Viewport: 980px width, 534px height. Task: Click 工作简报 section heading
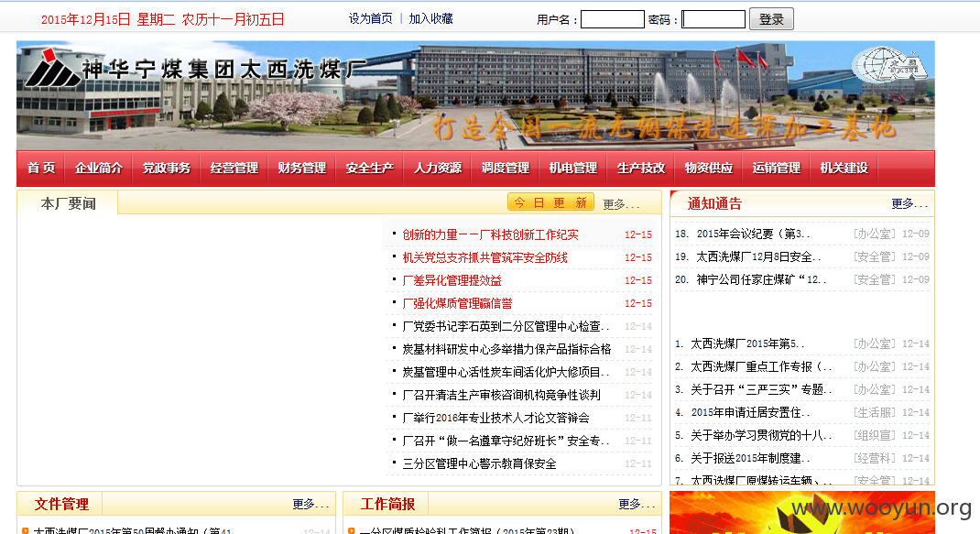387,504
